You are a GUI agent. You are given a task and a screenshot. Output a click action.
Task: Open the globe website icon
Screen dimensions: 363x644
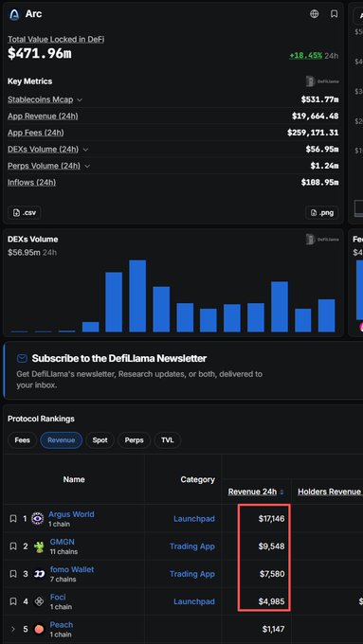pyautogui.click(x=314, y=14)
